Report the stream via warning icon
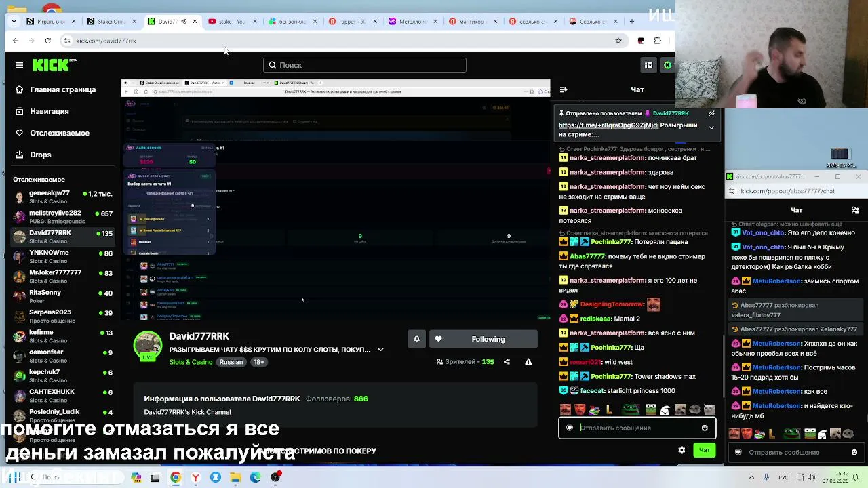 (x=528, y=362)
